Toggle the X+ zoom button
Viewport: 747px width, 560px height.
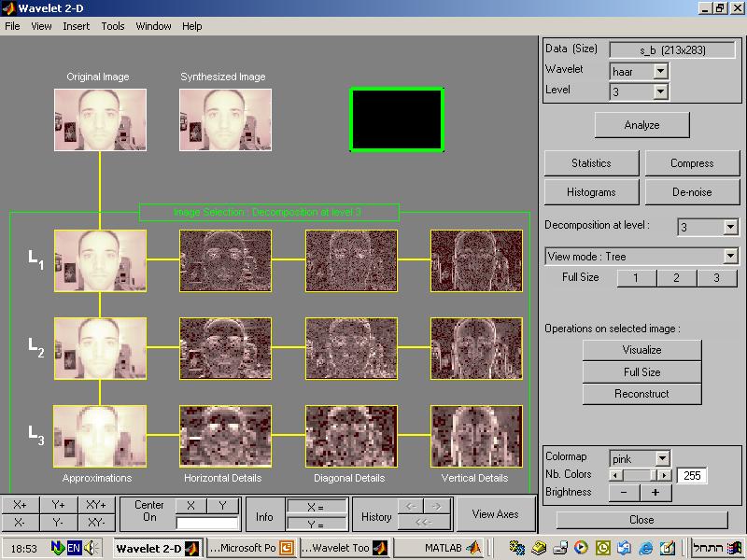pos(20,505)
